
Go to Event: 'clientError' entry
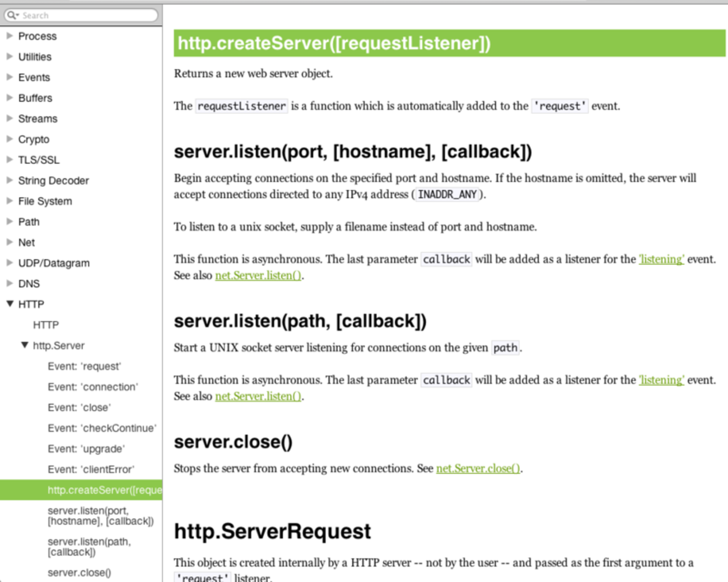(x=91, y=470)
